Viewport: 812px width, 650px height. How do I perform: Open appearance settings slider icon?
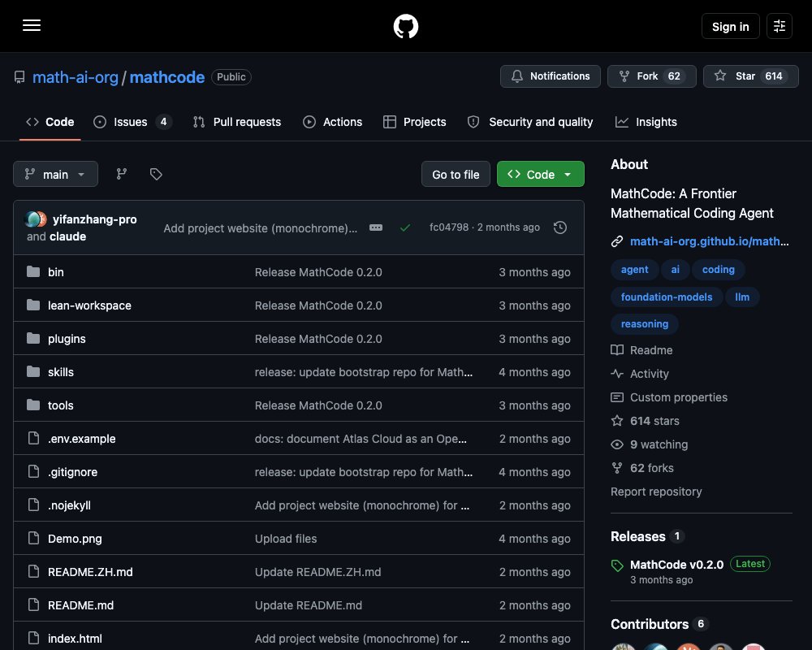click(x=779, y=26)
